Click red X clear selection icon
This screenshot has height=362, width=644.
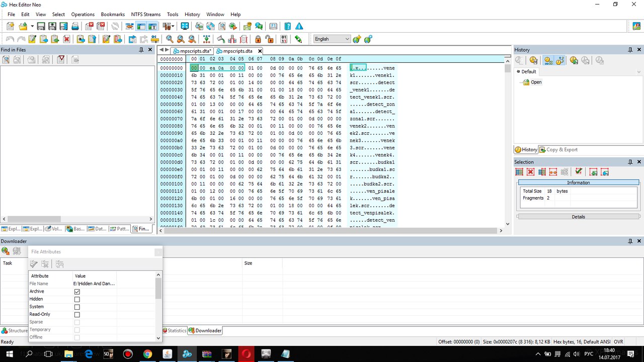tap(530, 172)
